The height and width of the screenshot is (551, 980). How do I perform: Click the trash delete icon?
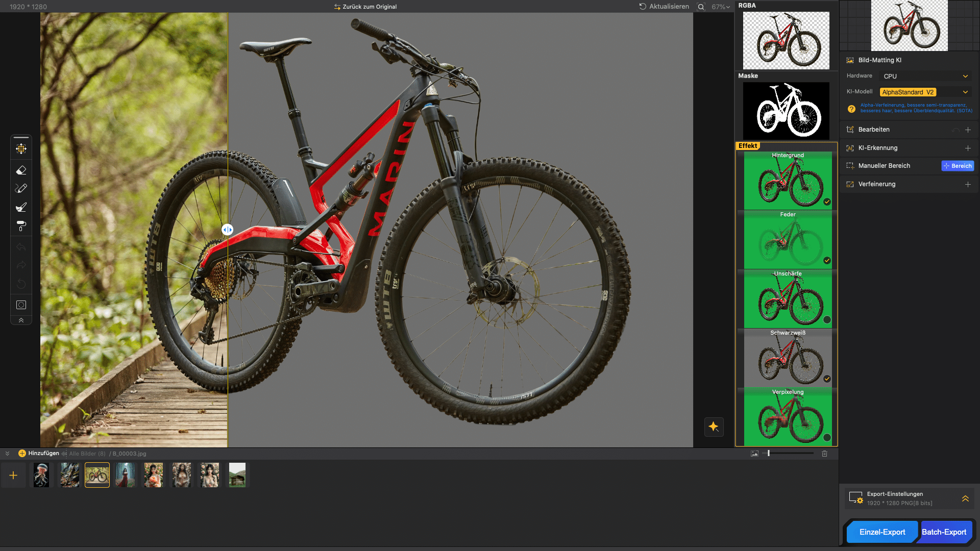tap(824, 454)
